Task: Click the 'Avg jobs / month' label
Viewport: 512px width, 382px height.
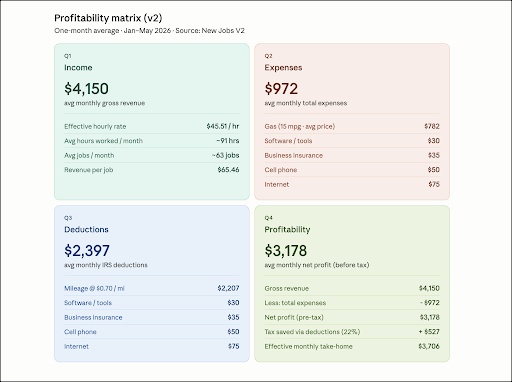Action: click(89, 155)
